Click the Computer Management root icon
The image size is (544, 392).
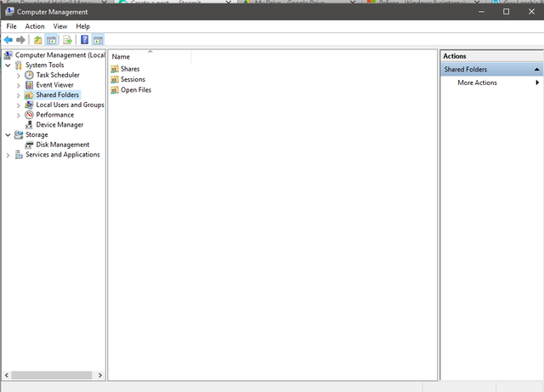(x=8, y=55)
